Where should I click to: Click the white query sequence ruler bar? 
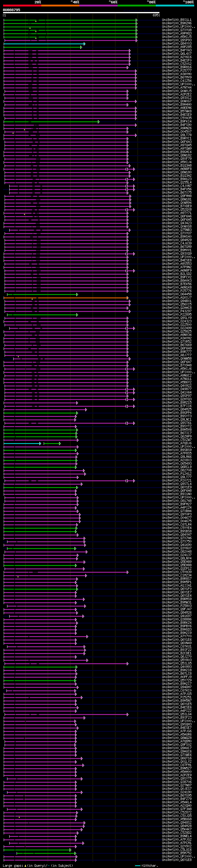(x=81, y=13)
